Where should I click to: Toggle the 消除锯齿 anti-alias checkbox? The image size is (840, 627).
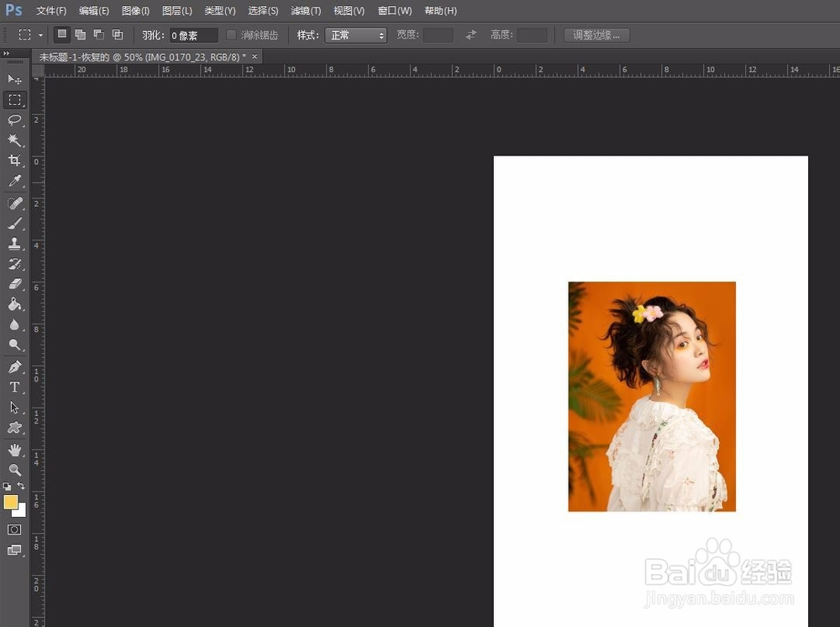(232, 34)
